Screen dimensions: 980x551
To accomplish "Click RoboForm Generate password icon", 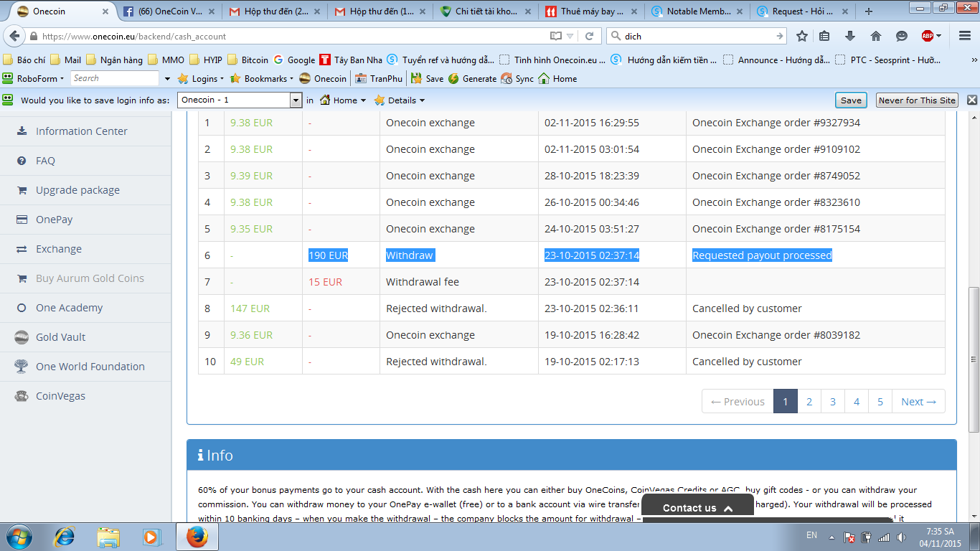I will (472, 78).
